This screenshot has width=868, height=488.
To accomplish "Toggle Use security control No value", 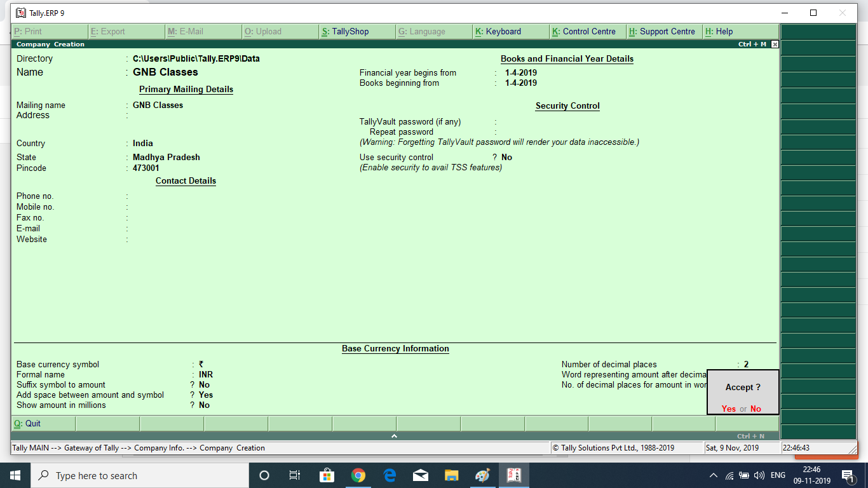I will pyautogui.click(x=506, y=157).
